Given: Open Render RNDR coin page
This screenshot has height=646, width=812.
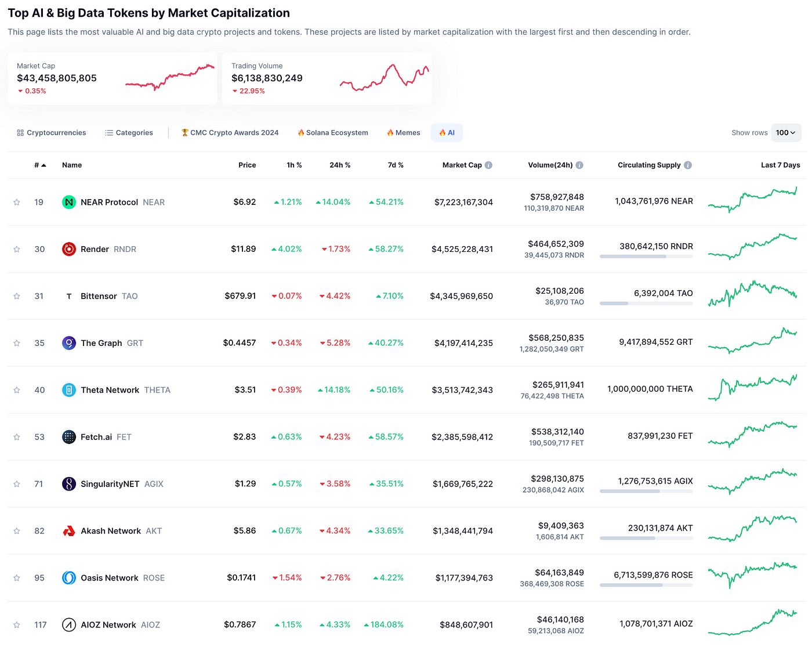Looking at the screenshot, I should (108, 250).
